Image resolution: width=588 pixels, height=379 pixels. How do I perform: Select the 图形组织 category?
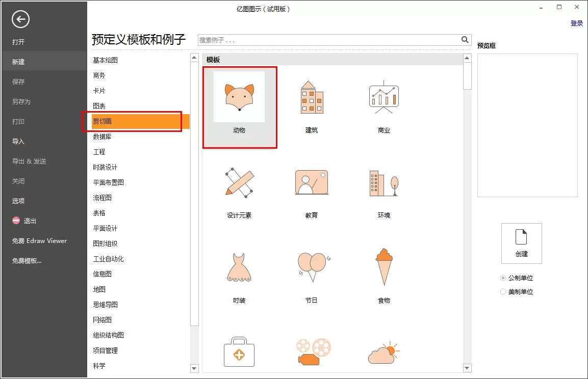click(106, 243)
